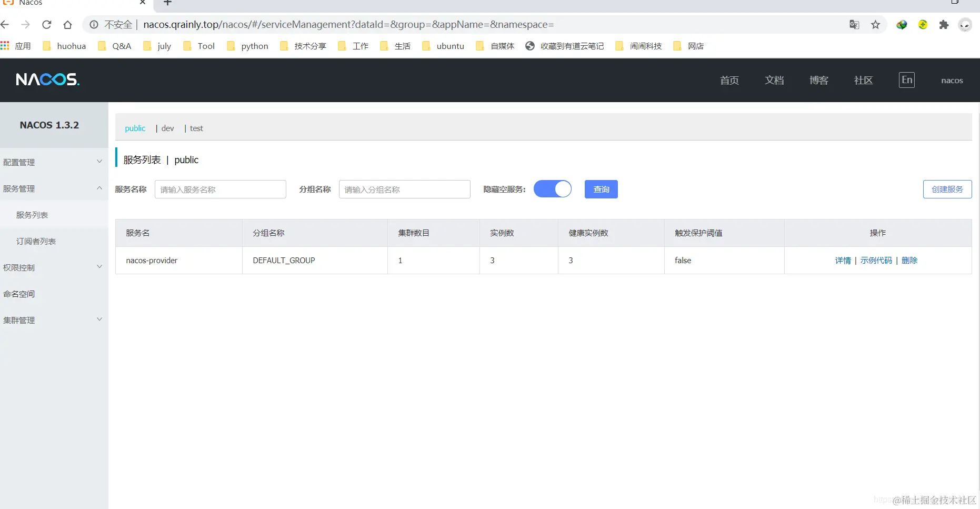
Task: Open the 文档 navigation menu item
Action: [x=774, y=80]
